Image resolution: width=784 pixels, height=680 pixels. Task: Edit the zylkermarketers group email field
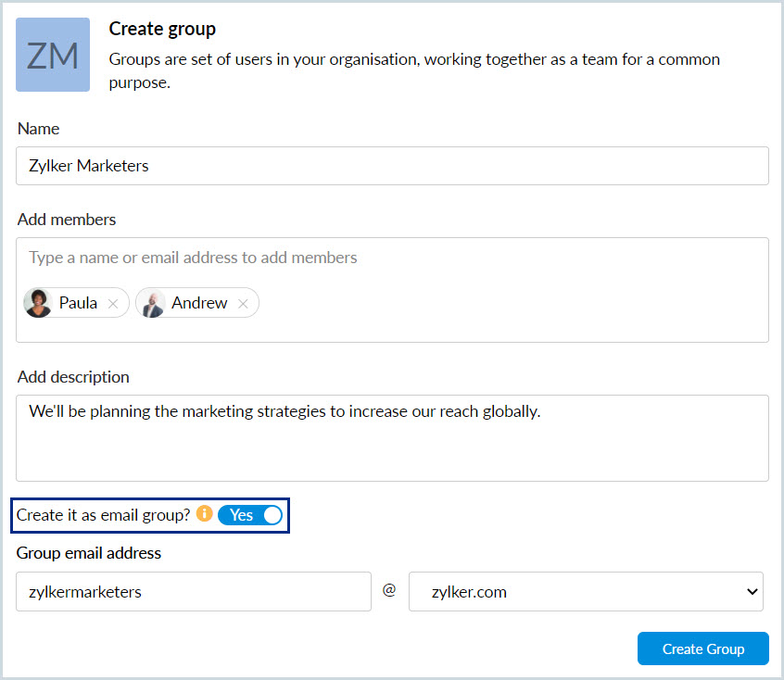click(194, 591)
